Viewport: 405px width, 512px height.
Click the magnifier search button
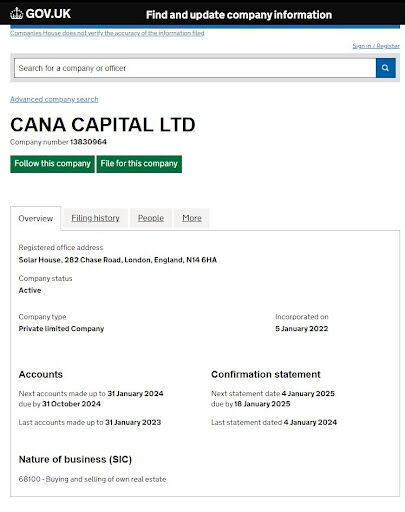(386, 68)
